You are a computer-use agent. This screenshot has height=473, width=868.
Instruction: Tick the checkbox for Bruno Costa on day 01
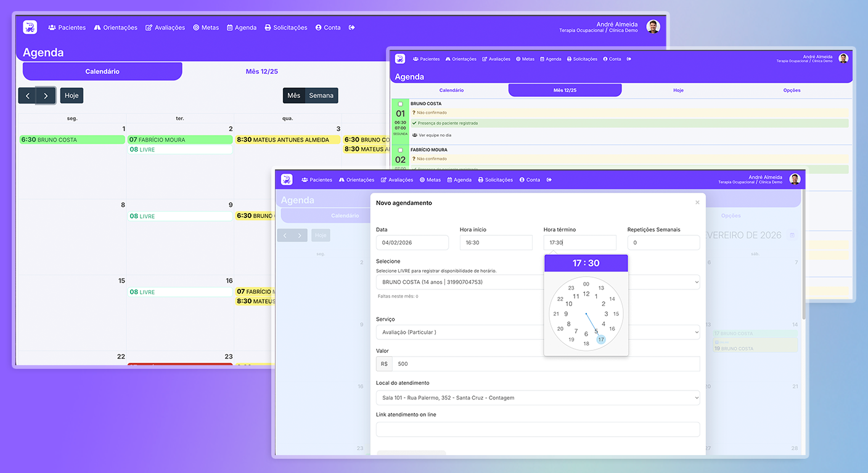400,104
